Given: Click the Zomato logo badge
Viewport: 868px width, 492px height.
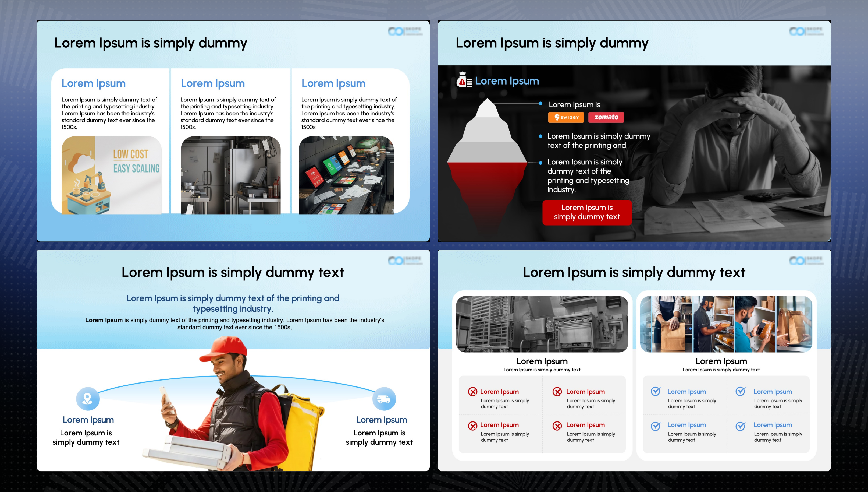Looking at the screenshot, I should click(606, 117).
